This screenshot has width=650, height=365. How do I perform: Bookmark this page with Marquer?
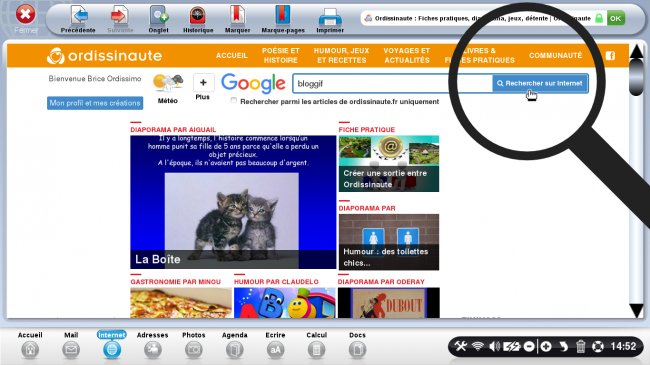[x=238, y=19]
